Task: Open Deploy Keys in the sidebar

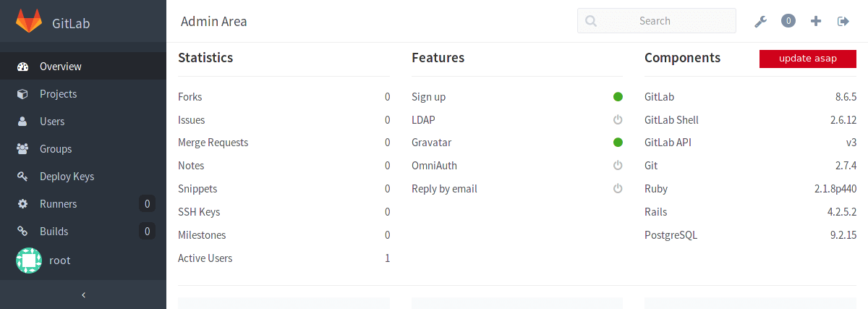Action: click(83, 177)
